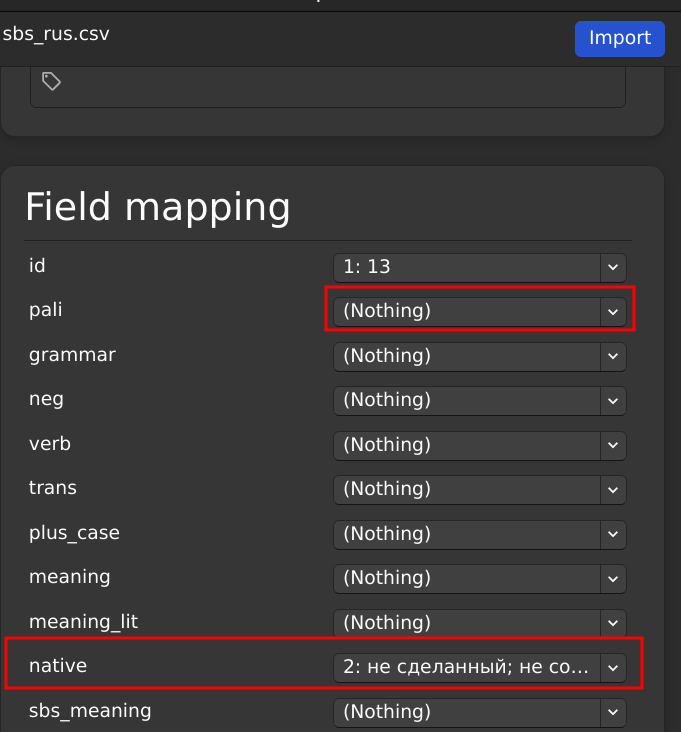Click the sbs_meaning field label
Screen dimensions: 681x732
pyautogui.click(x=90, y=711)
